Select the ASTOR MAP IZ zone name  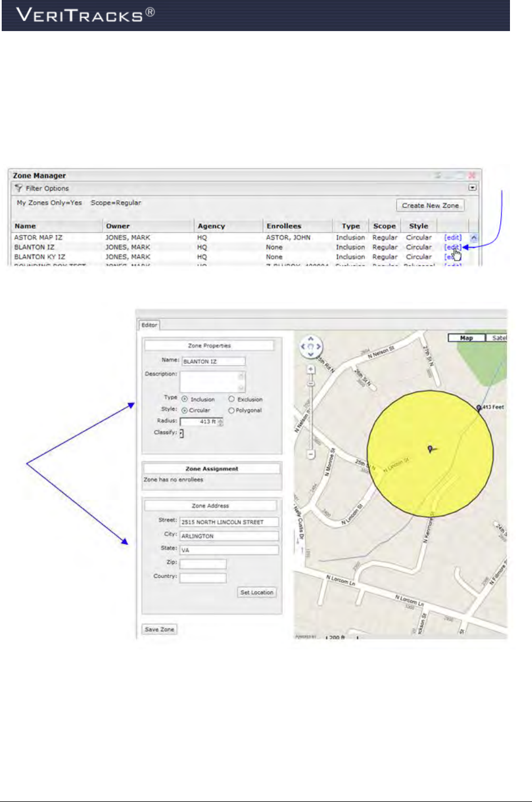pyautogui.click(x=38, y=237)
